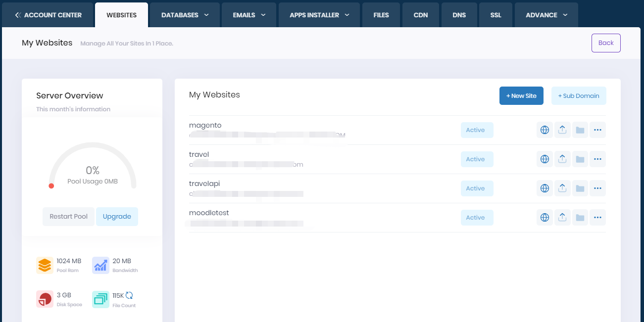
Task: Open the globe icon for moodletest
Action: tap(545, 217)
